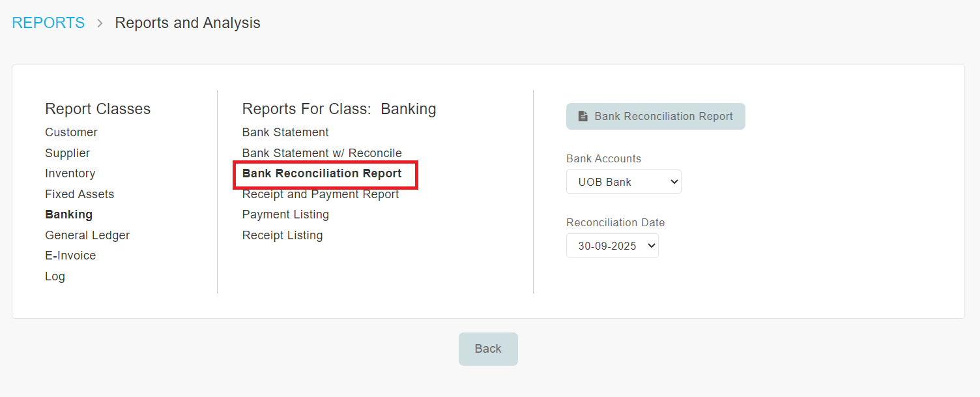Click the document icon on report button
The image size is (980, 397).
pyautogui.click(x=583, y=117)
